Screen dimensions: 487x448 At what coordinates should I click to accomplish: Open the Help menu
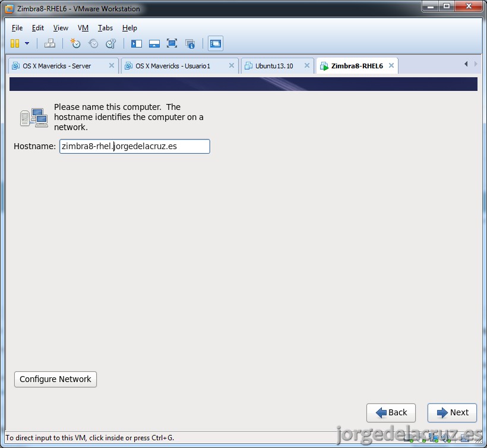pyautogui.click(x=129, y=28)
